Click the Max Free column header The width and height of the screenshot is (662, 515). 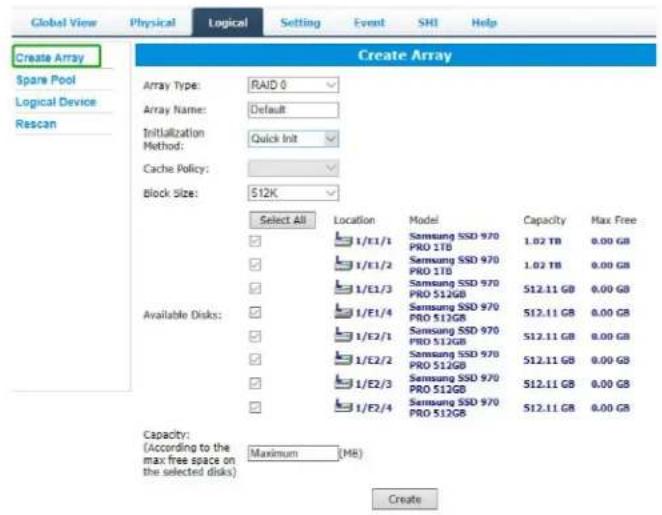[613, 220]
